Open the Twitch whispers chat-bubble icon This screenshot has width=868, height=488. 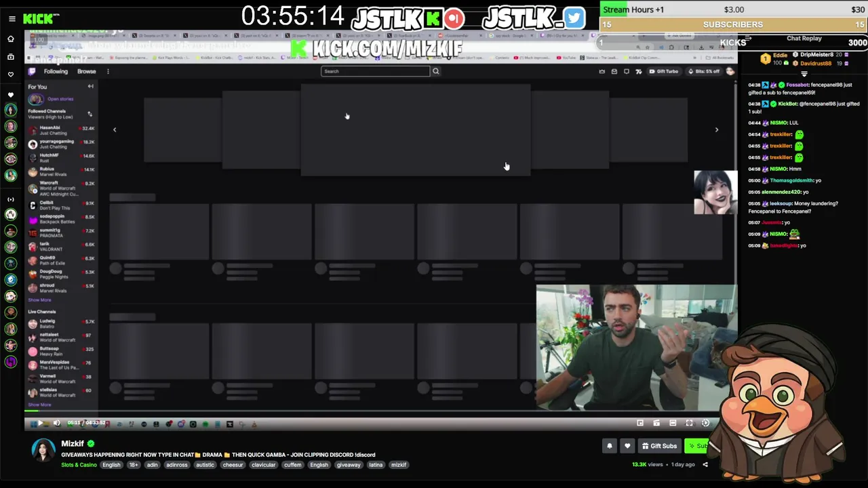pos(626,71)
